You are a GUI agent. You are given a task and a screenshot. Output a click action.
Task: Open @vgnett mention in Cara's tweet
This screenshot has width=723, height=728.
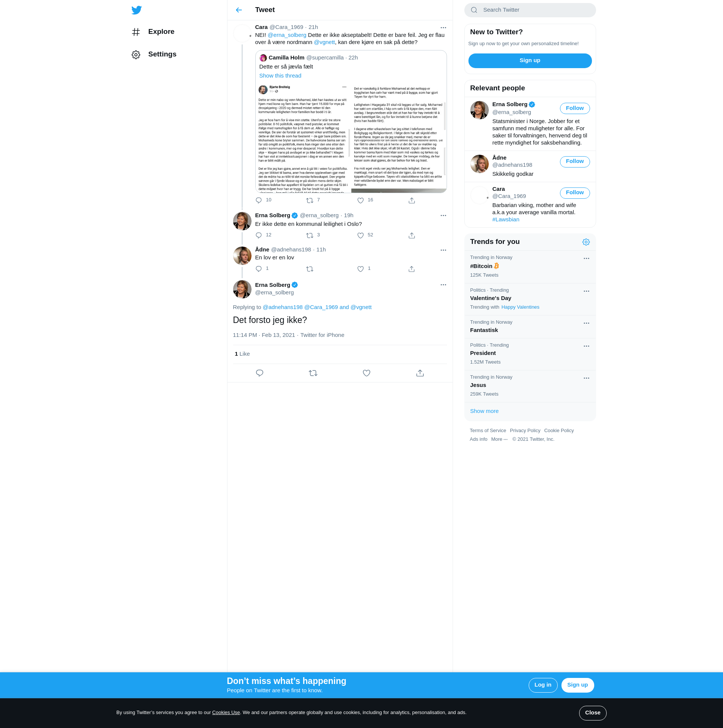point(324,42)
